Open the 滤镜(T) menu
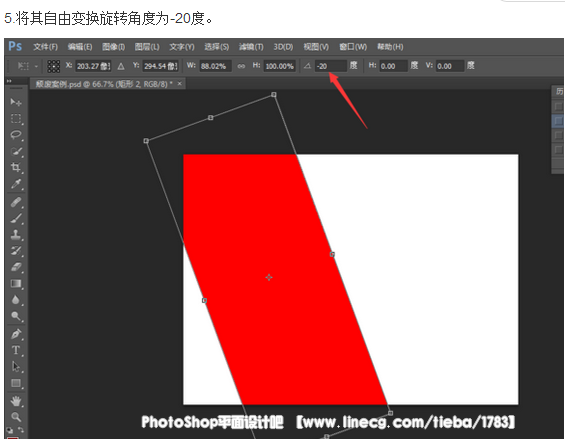Screen dimensions: 565x439 pyautogui.click(x=251, y=47)
